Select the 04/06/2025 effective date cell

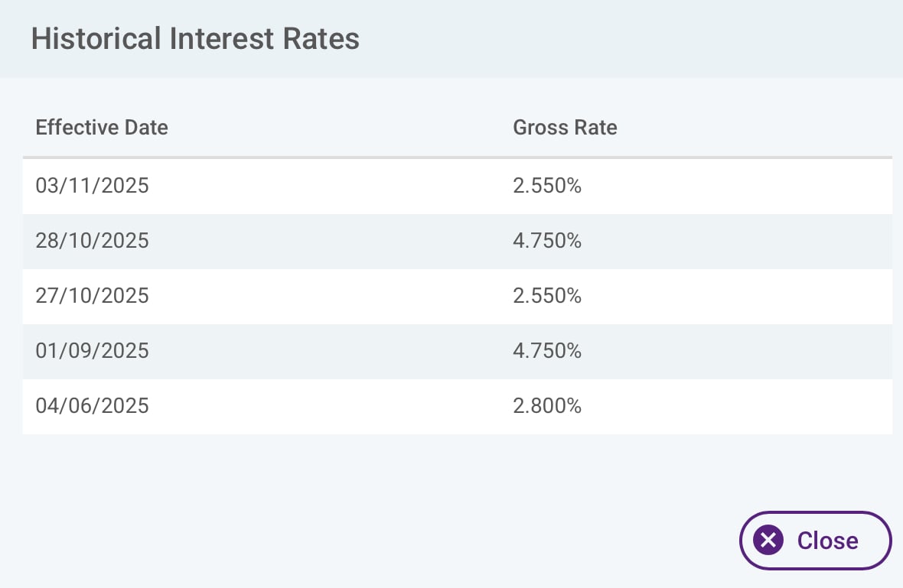tap(93, 406)
